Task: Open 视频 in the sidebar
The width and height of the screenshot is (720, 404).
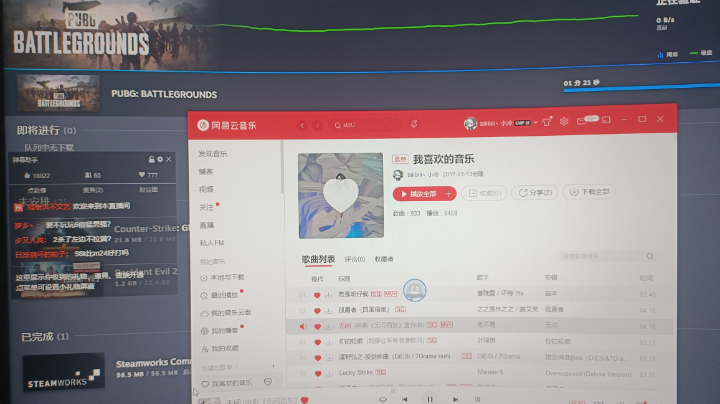Action: point(206,189)
